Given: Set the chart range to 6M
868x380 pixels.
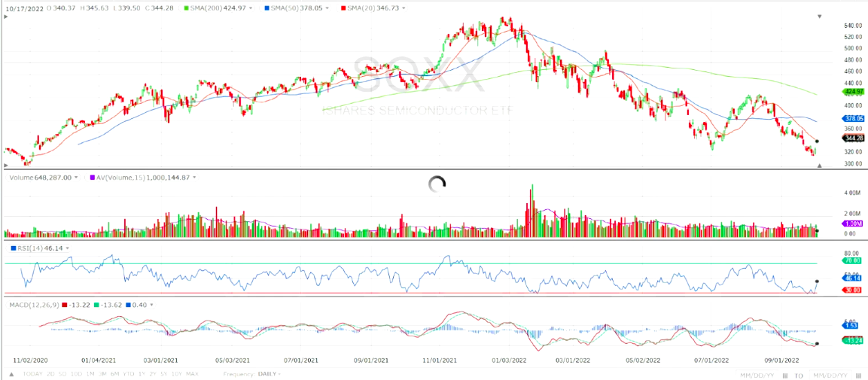Looking at the screenshot, I should 116,375.
